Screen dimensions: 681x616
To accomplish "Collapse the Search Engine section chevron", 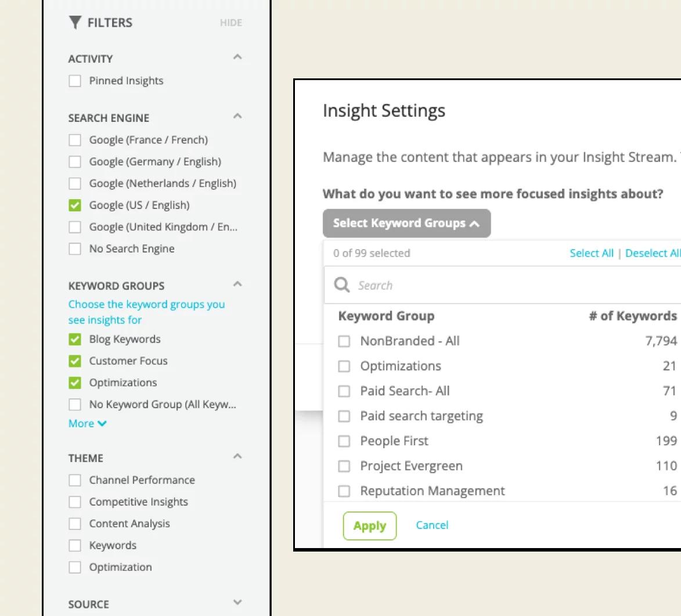I will pos(237,116).
